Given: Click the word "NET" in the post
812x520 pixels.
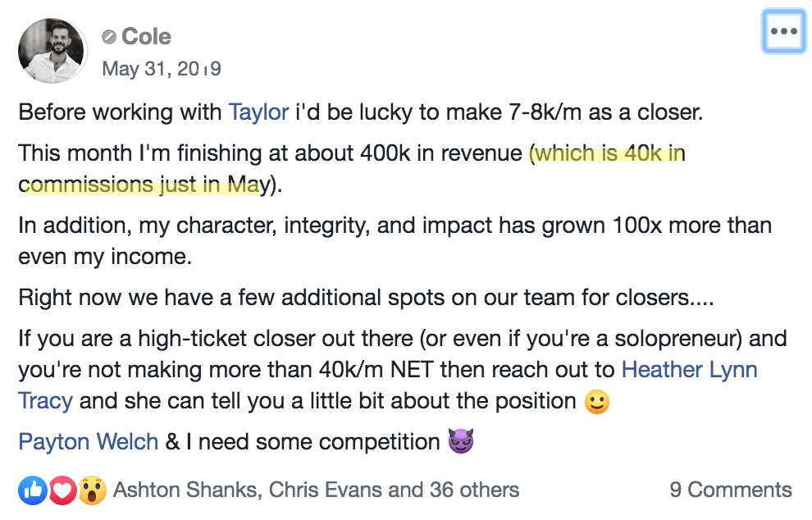Looking at the screenshot, I should (413, 369).
